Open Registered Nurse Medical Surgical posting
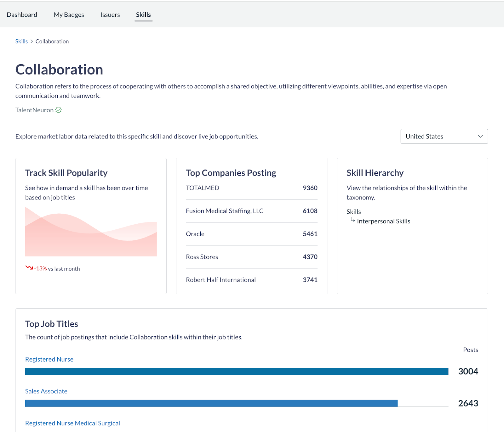The image size is (504, 432). pyautogui.click(x=72, y=423)
